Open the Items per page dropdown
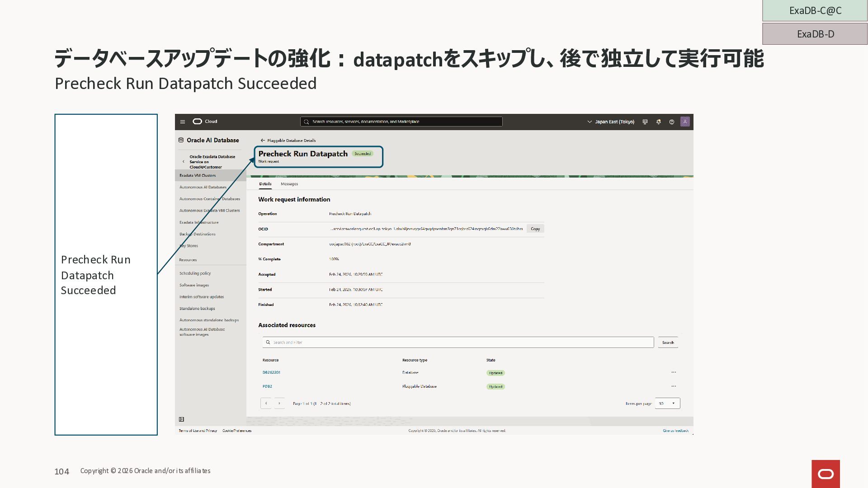The height and width of the screenshot is (488, 868). point(667,404)
